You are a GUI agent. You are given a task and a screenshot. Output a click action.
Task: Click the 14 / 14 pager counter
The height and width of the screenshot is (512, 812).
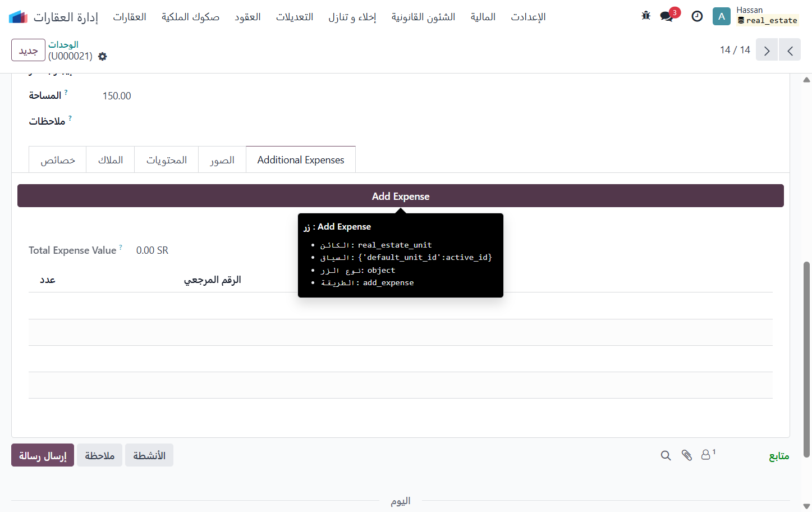click(735, 50)
